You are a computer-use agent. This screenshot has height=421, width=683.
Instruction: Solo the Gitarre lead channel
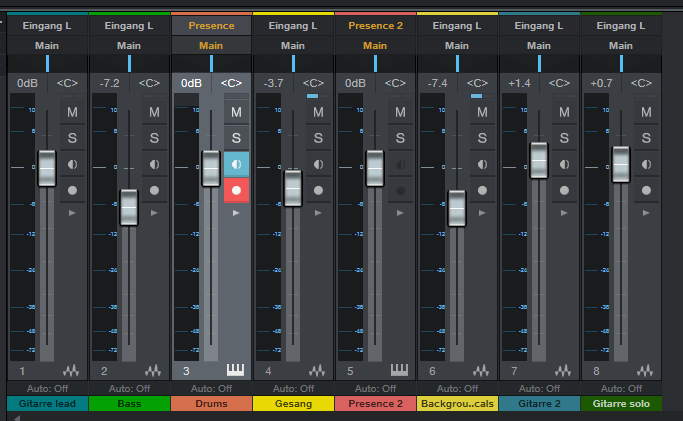72,138
